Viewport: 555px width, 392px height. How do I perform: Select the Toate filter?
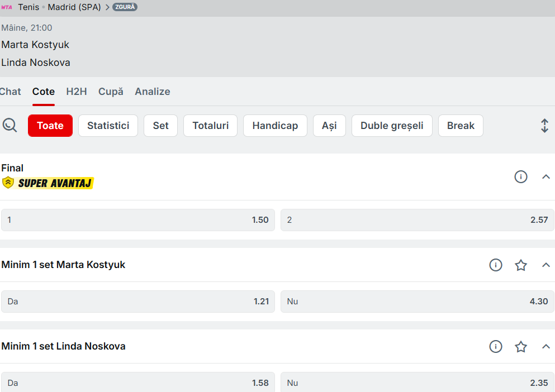coord(50,126)
